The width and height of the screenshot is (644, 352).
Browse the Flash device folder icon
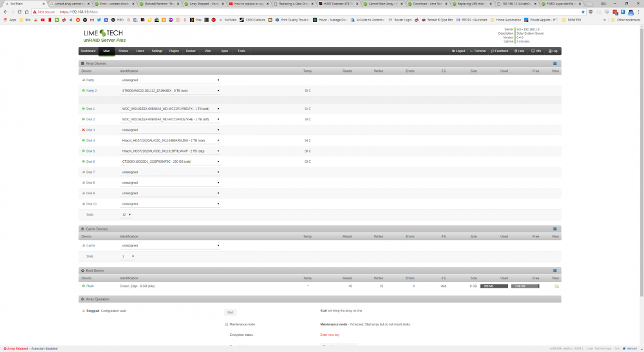(556, 286)
